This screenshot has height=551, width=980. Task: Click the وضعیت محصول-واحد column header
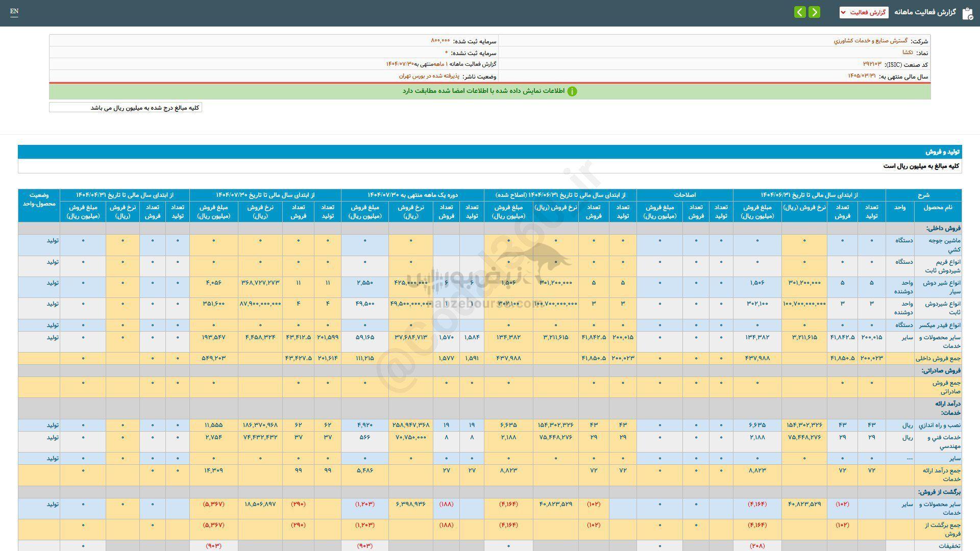tap(39, 199)
